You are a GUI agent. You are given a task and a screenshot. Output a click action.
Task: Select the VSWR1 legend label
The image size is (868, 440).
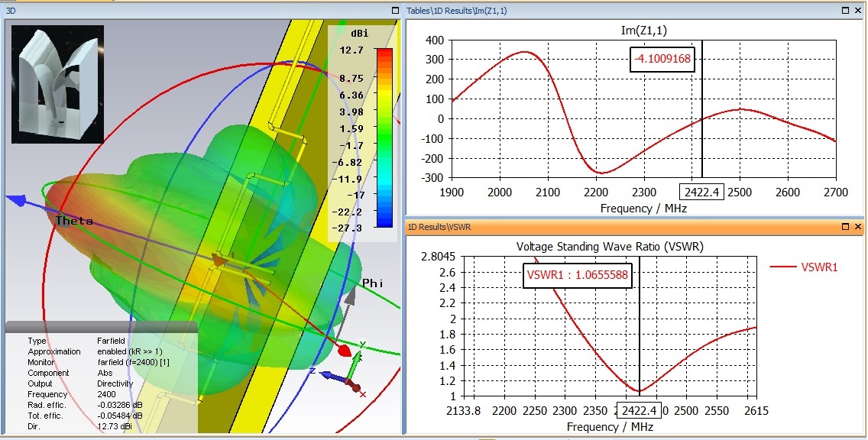820,267
